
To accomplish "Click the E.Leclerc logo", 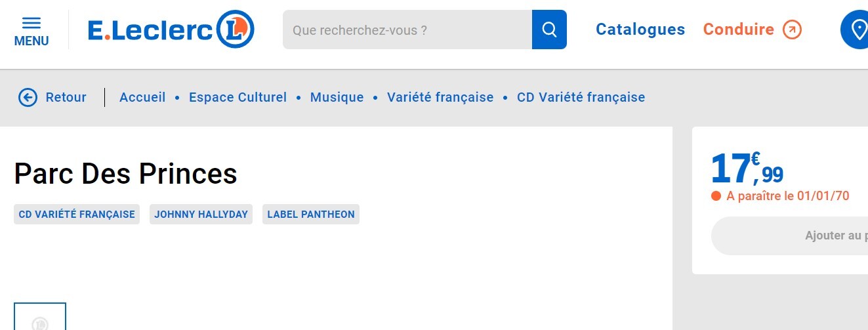I will coord(171,30).
